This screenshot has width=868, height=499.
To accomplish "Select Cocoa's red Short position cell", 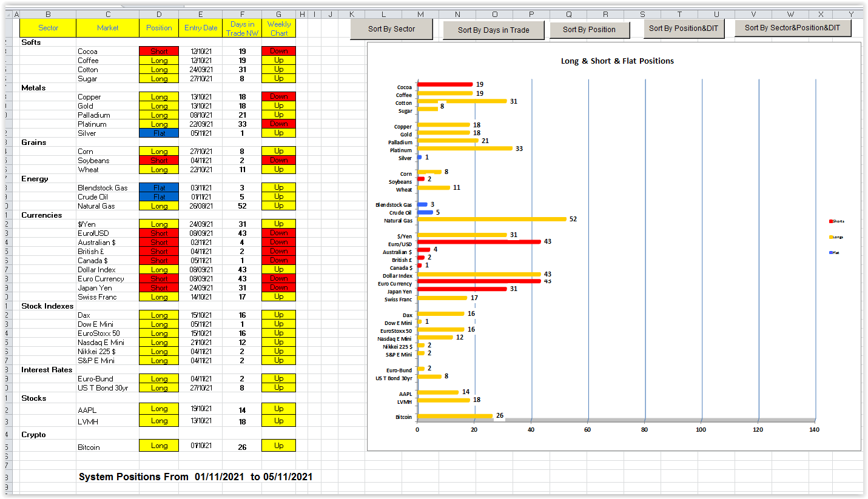I will 159,52.
